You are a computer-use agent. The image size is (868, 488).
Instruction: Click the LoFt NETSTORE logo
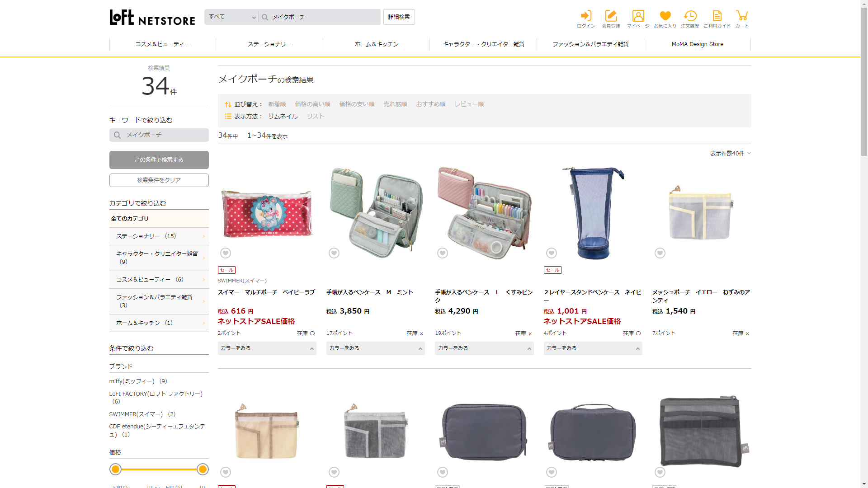[152, 18]
